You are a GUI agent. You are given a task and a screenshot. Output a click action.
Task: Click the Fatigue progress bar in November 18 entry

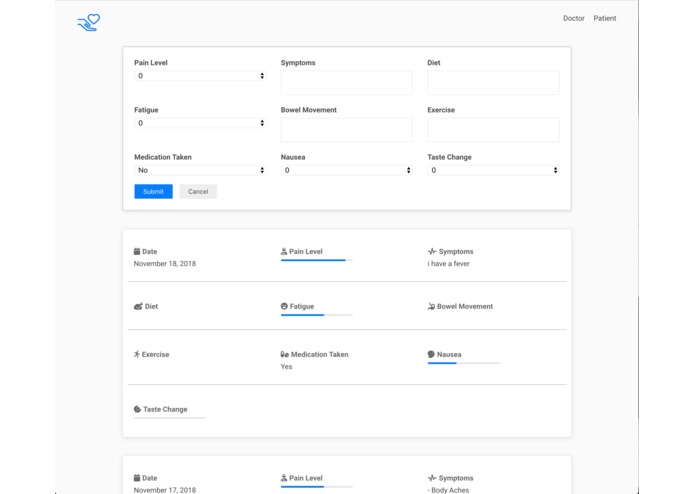pos(316,315)
